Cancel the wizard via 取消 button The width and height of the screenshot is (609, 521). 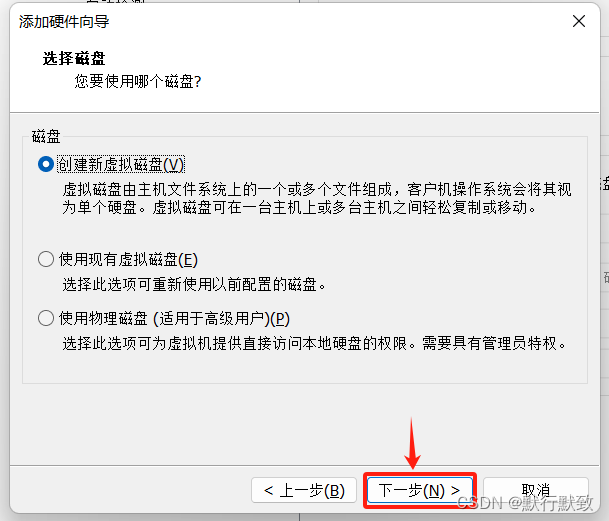point(536,490)
